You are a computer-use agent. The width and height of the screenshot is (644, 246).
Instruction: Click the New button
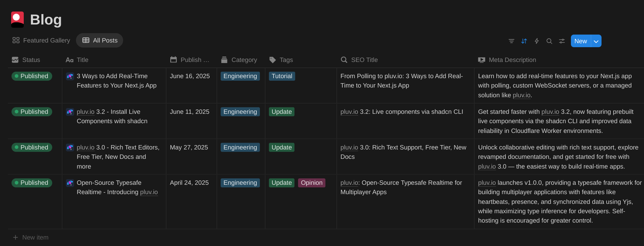point(581,41)
